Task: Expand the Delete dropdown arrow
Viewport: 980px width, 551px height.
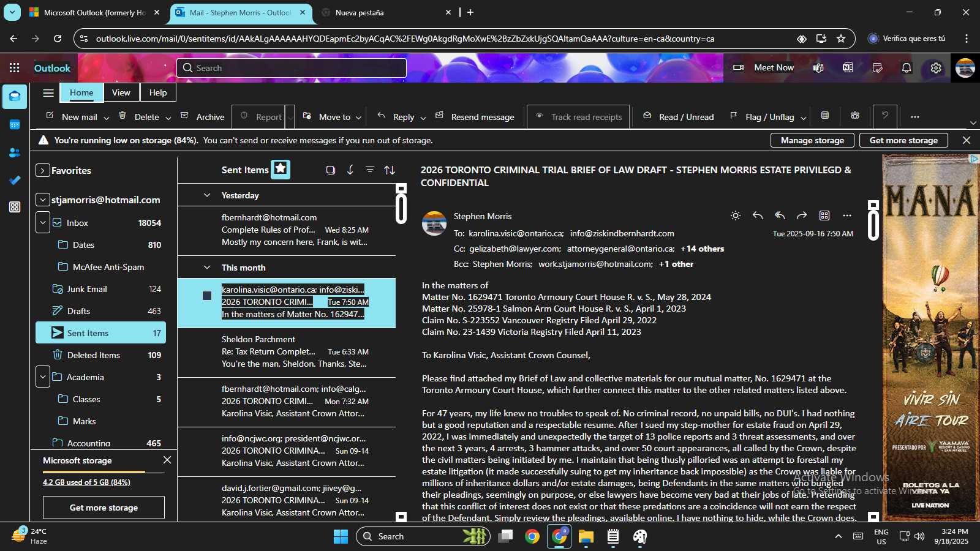Action: [x=168, y=118]
